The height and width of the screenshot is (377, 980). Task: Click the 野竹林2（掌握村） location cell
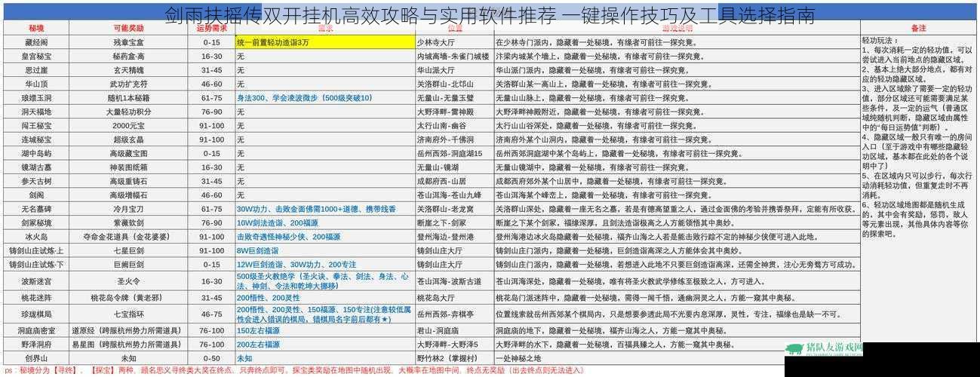454,357
